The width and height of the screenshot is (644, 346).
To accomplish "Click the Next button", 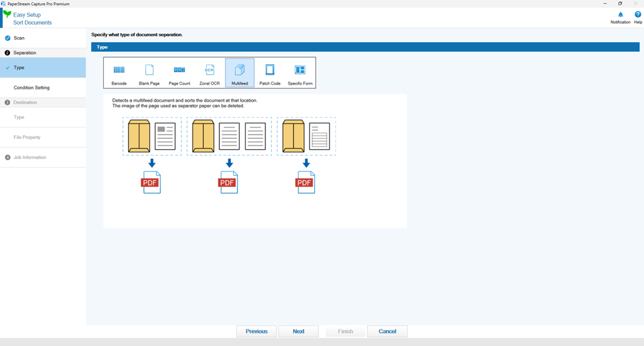I will 298,332.
